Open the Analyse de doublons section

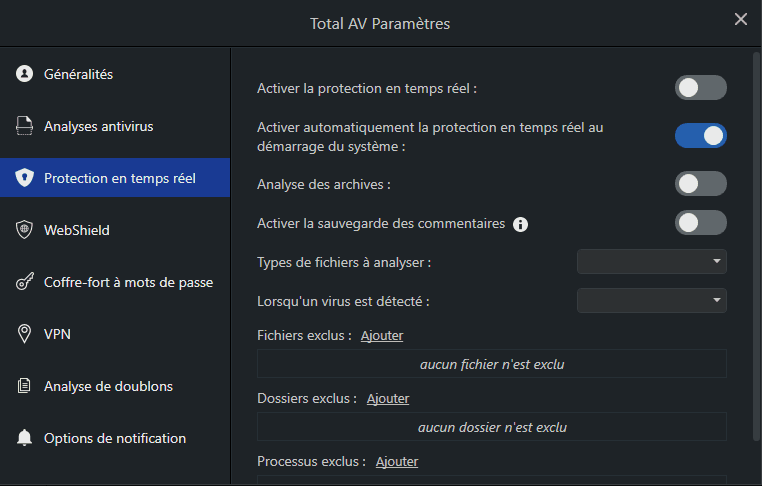point(108,386)
